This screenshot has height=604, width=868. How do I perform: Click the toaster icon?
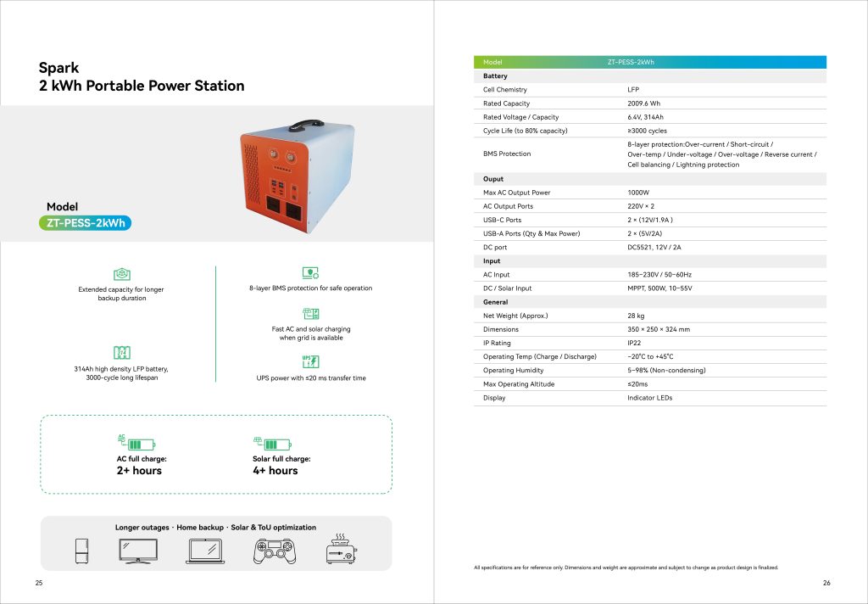click(x=341, y=551)
